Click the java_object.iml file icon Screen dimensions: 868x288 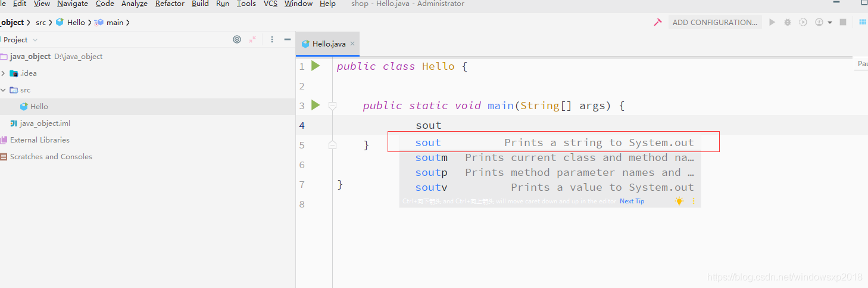click(x=14, y=123)
